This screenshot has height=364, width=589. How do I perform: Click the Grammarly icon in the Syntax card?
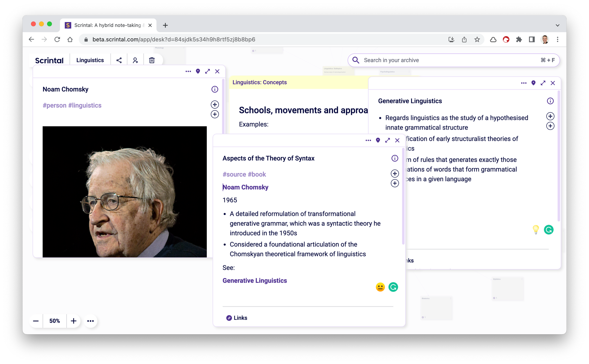pos(393,287)
